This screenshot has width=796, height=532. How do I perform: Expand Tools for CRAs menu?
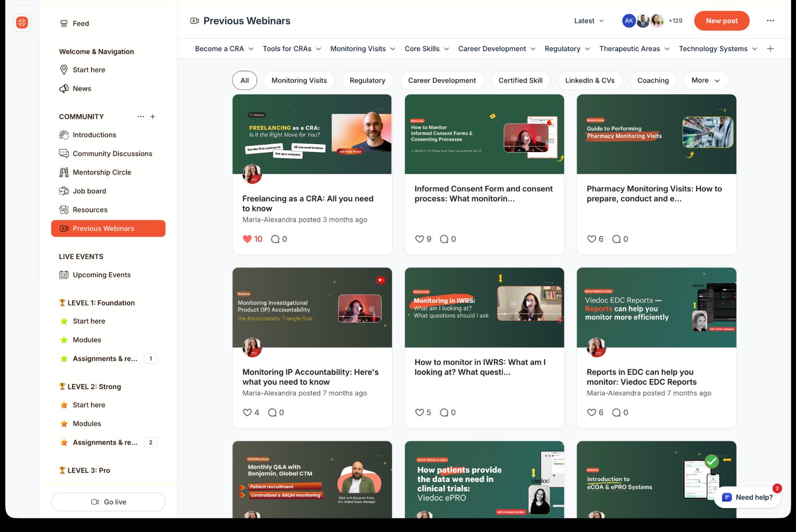(292, 49)
